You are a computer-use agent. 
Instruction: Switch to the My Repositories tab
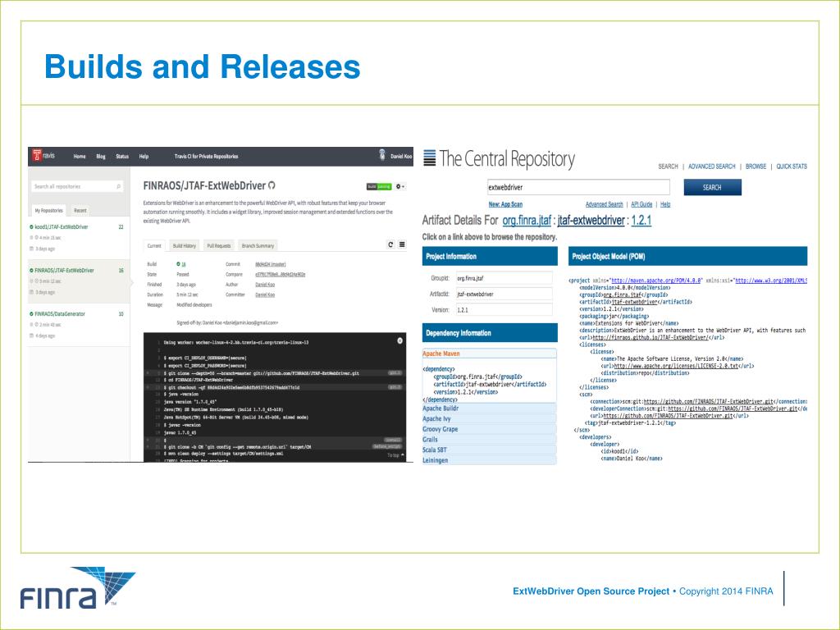point(48,211)
